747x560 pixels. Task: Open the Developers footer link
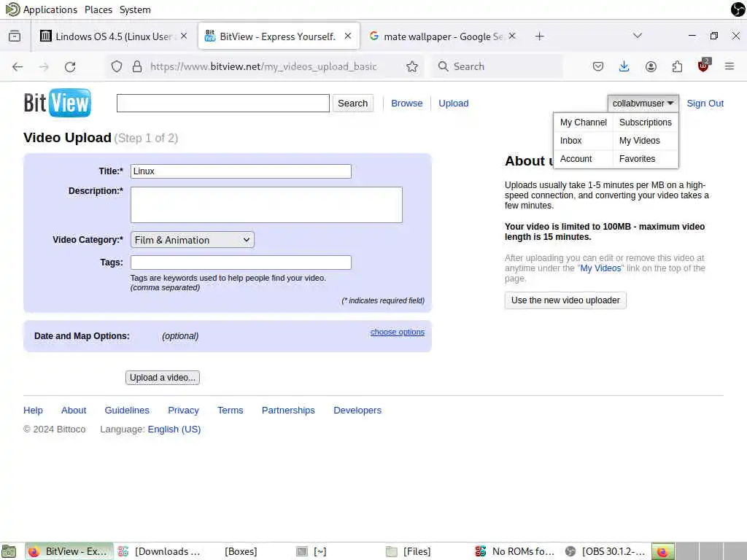357,410
